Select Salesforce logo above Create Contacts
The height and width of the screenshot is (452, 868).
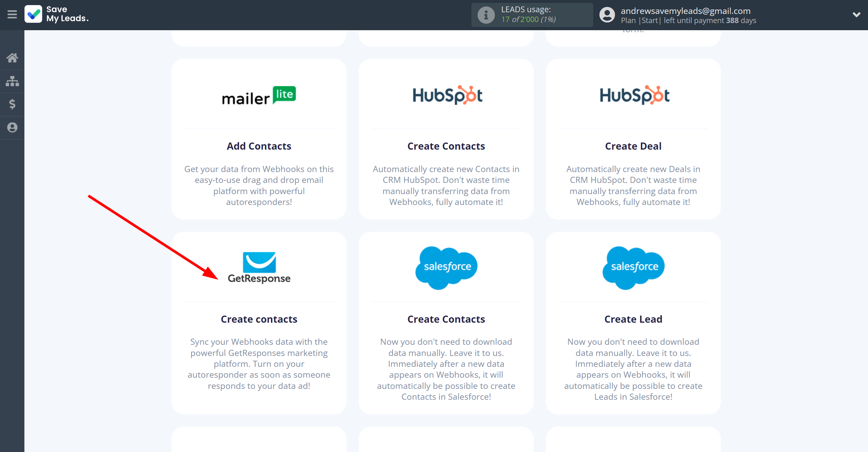(446, 268)
